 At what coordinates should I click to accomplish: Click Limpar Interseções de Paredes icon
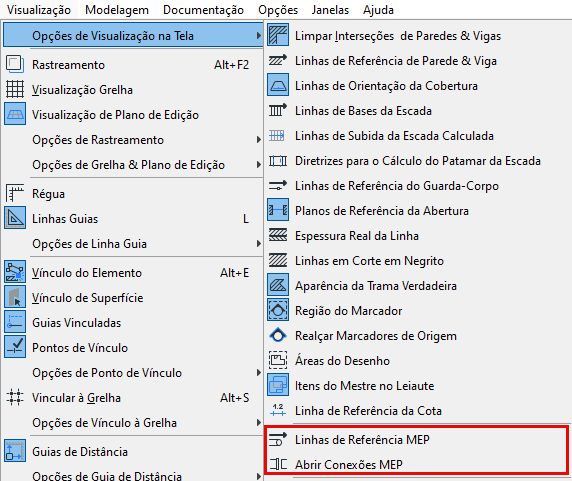[278, 35]
